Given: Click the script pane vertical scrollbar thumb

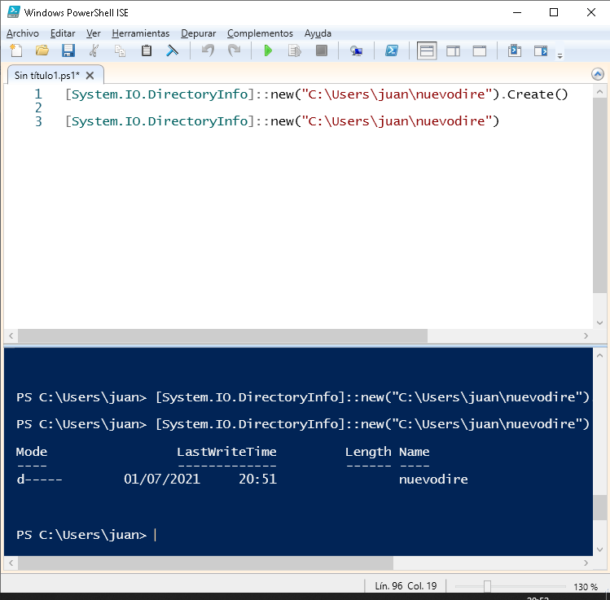Looking at the screenshot, I should [x=599, y=195].
